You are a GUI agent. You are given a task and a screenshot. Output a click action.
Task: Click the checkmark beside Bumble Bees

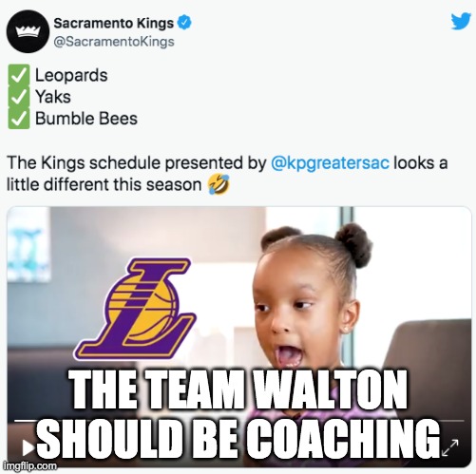pos(19,119)
